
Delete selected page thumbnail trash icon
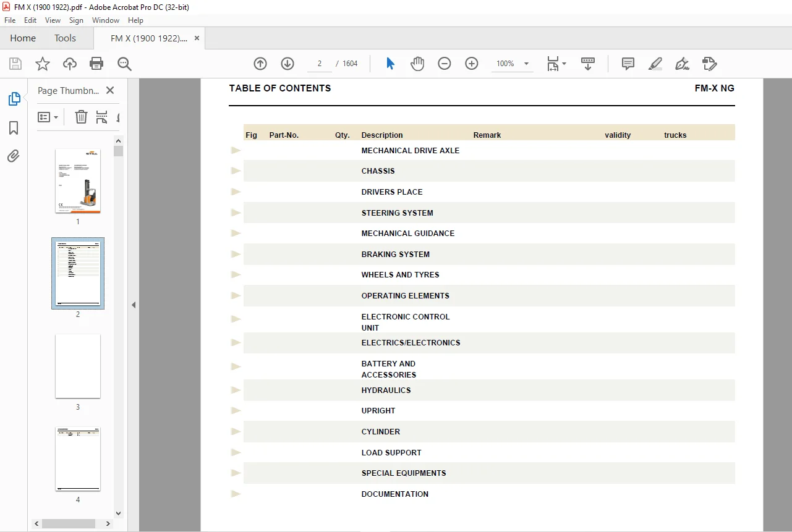[x=81, y=117]
